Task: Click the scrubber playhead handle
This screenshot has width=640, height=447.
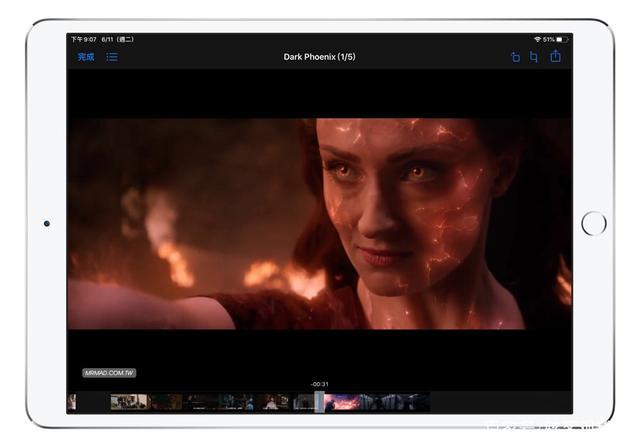Action: pyautogui.click(x=319, y=402)
